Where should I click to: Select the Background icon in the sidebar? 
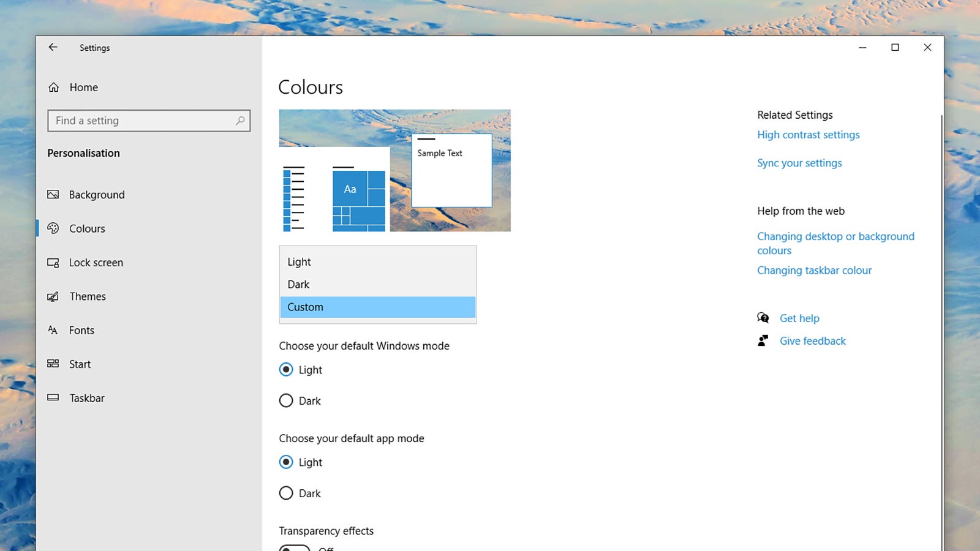[54, 194]
